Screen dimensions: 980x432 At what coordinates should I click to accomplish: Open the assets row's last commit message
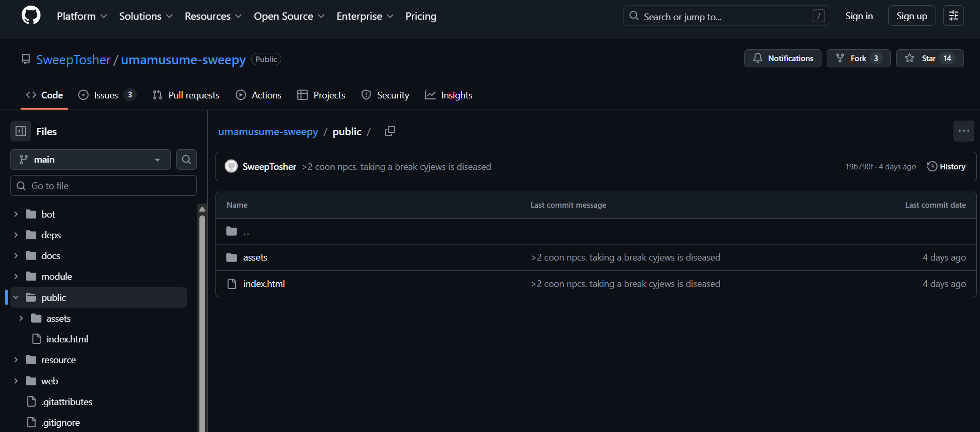click(626, 257)
